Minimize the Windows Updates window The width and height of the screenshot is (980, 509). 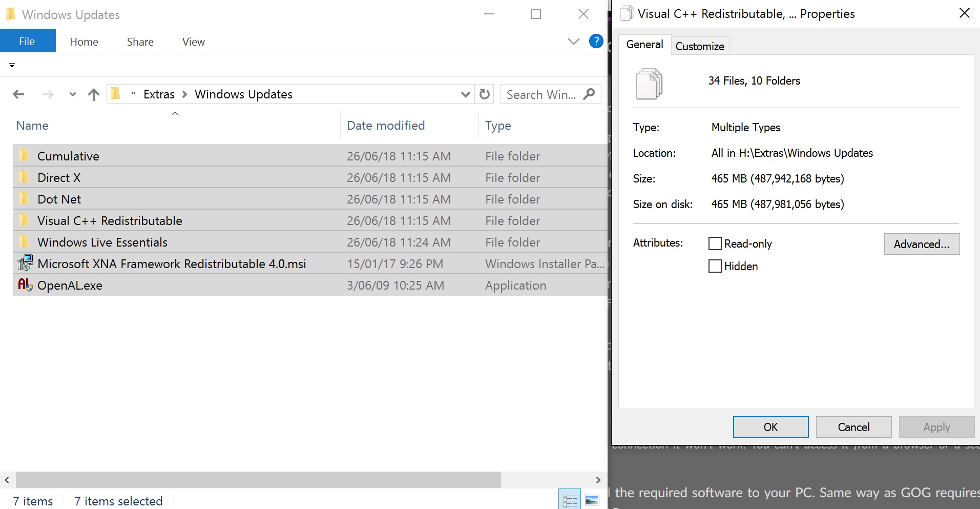pyautogui.click(x=489, y=14)
